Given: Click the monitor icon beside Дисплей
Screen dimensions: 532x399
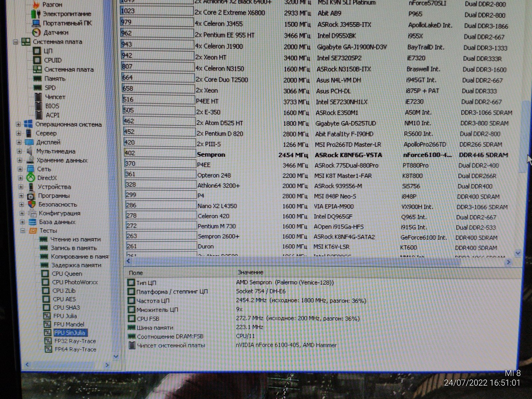Looking at the screenshot, I should 29,142.
